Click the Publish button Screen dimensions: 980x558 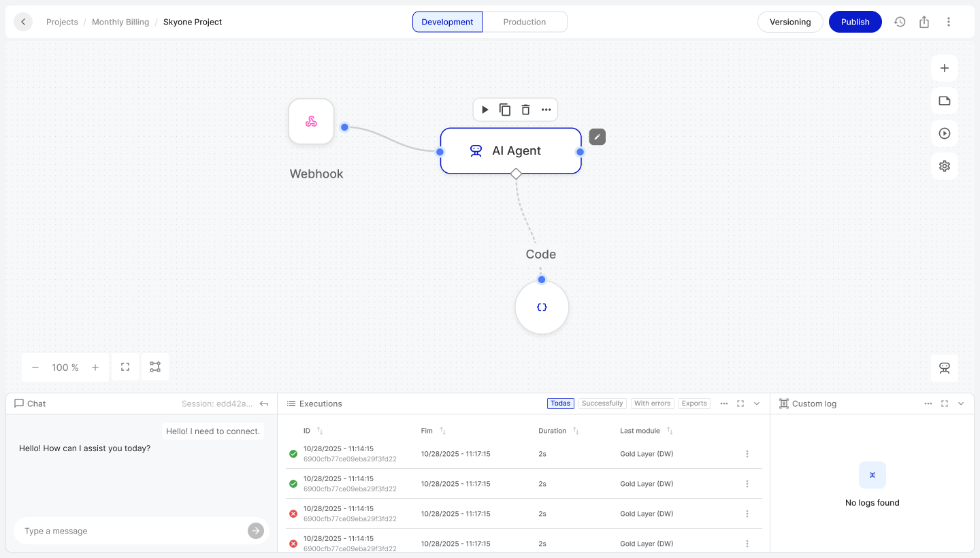(x=855, y=22)
